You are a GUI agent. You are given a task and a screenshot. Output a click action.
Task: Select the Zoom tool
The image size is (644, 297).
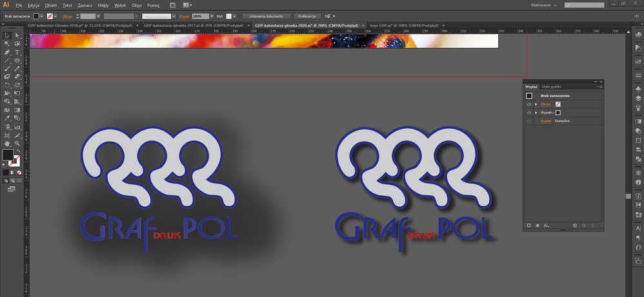point(17,144)
